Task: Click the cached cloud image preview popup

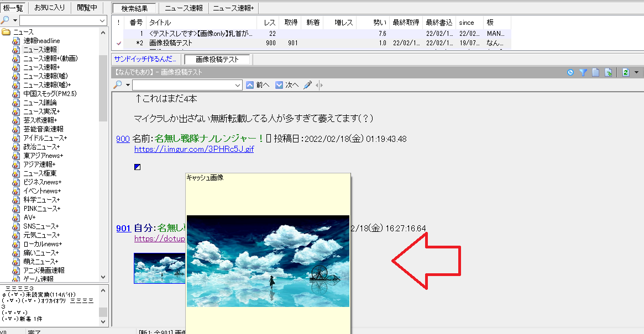Action: point(268,261)
